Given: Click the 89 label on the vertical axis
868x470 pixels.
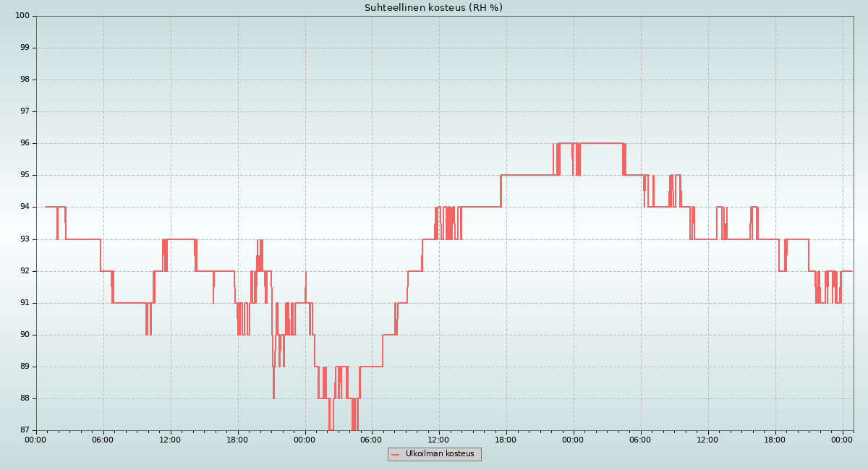Looking at the screenshot, I should [x=25, y=367].
